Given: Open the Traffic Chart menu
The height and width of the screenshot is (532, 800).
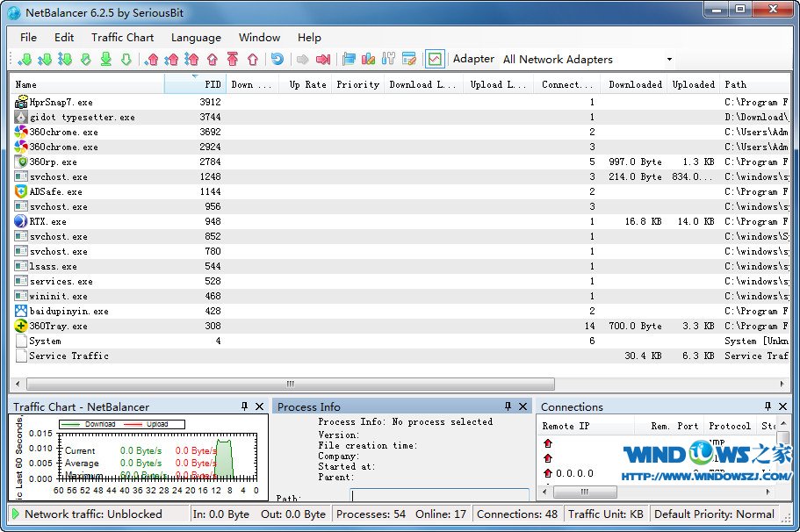Looking at the screenshot, I should tap(122, 38).
